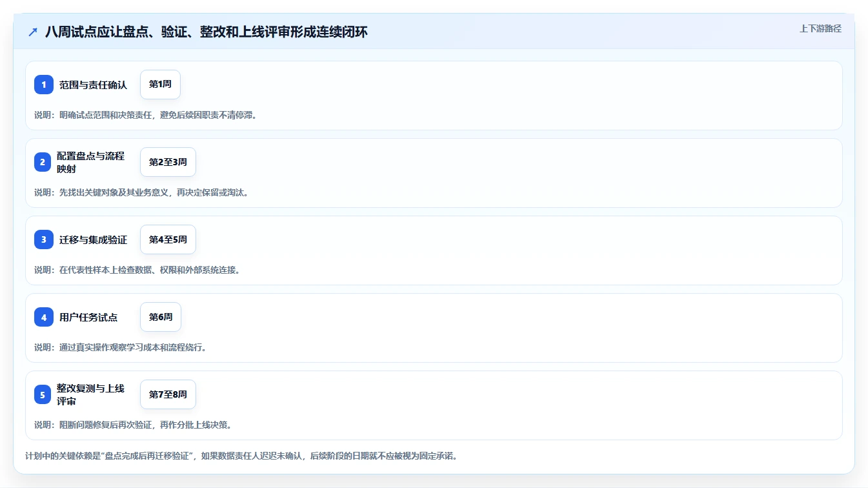Click description 阻断问题修复后再次验证

133,425
